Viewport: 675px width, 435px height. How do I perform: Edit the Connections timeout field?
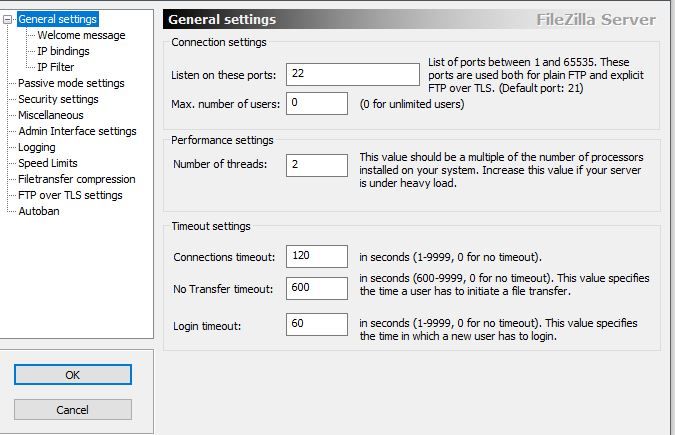[317, 257]
